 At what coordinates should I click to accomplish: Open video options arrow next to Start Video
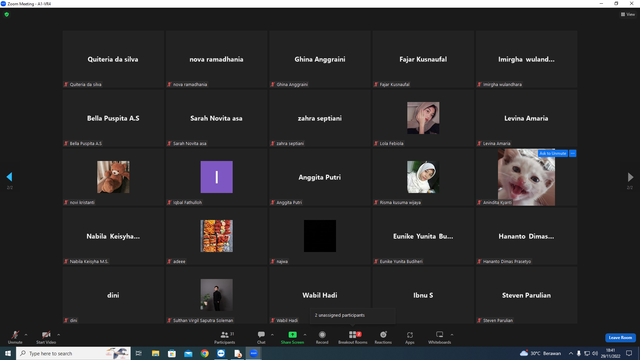point(59,335)
